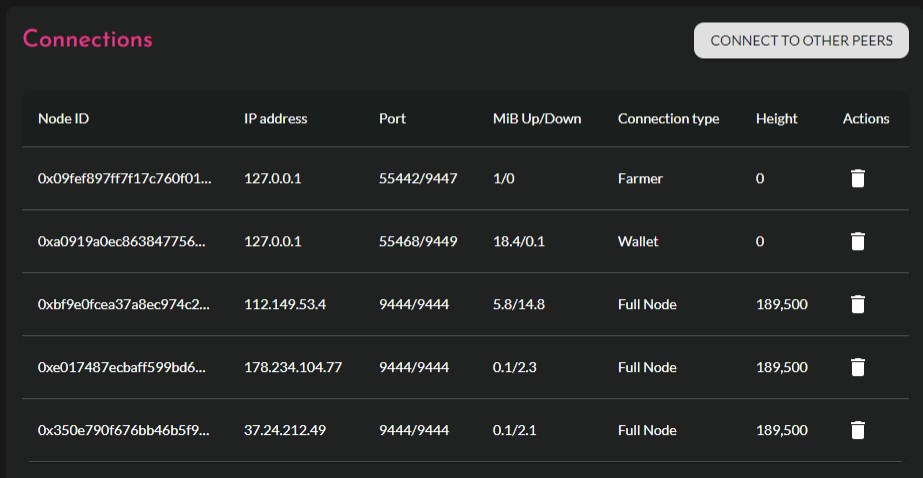Screen dimensions: 923x478
Task: Remove the Wallet connection via trash icon
Action: tap(858, 241)
